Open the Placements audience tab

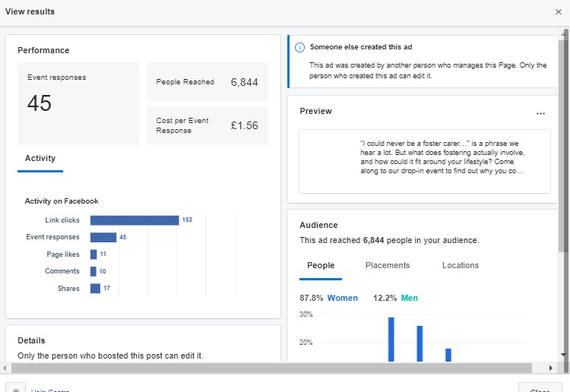coord(387,266)
